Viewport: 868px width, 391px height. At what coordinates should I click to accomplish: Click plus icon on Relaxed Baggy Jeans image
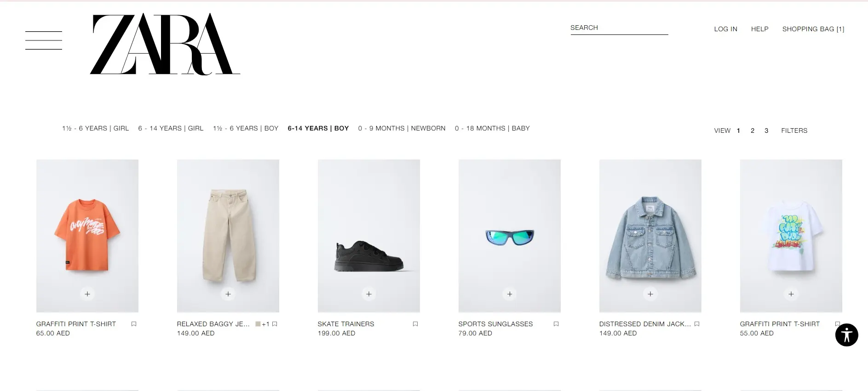point(228,294)
